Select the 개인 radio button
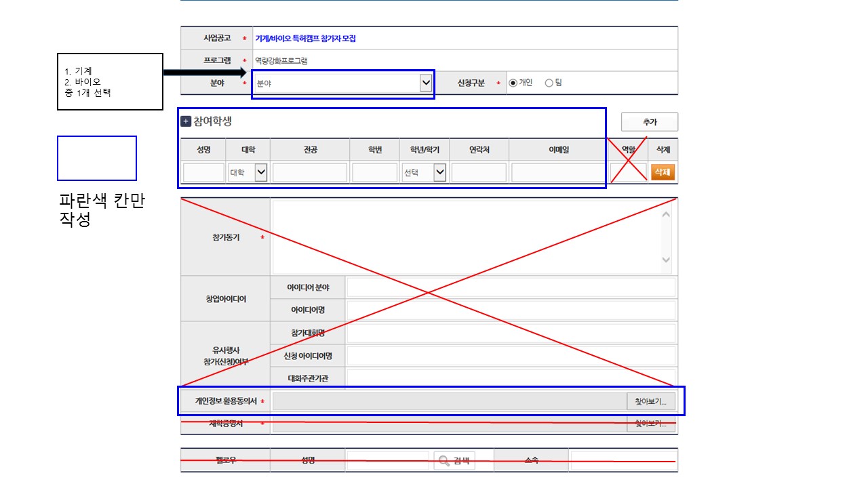The image size is (868, 488). coord(513,83)
